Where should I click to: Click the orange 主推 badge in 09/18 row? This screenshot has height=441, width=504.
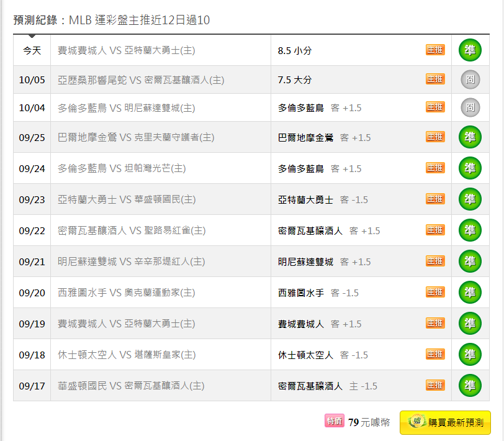[435, 354]
